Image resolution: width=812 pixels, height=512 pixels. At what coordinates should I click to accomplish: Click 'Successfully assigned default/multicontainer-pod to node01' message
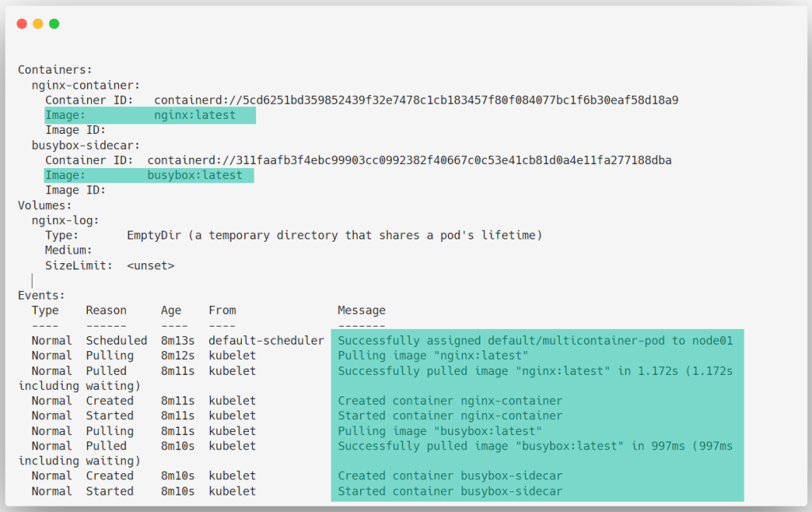pyautogui.click(x=535, y=341)
